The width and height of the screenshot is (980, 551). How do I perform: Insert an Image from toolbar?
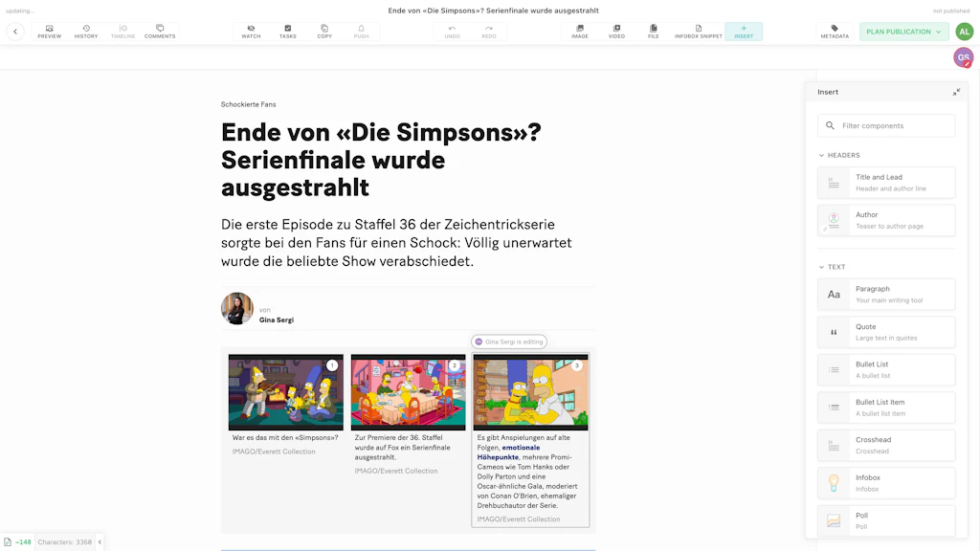(580, 32)
